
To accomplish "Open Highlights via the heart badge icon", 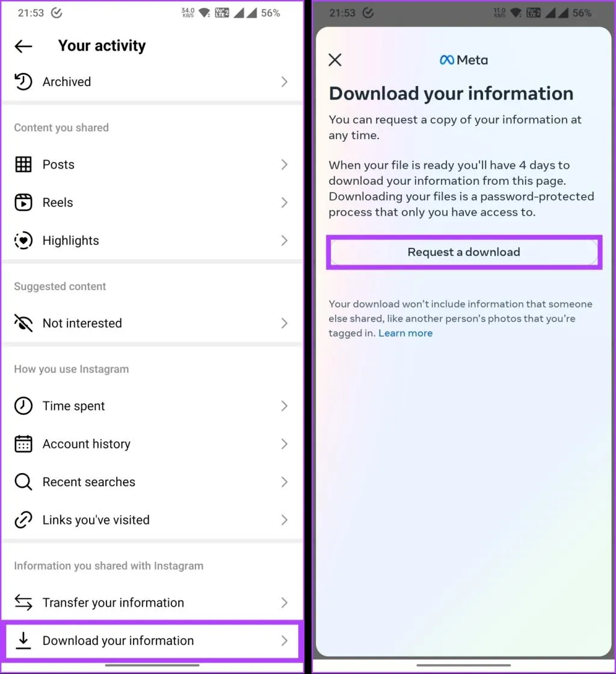I will click(23, 241).
